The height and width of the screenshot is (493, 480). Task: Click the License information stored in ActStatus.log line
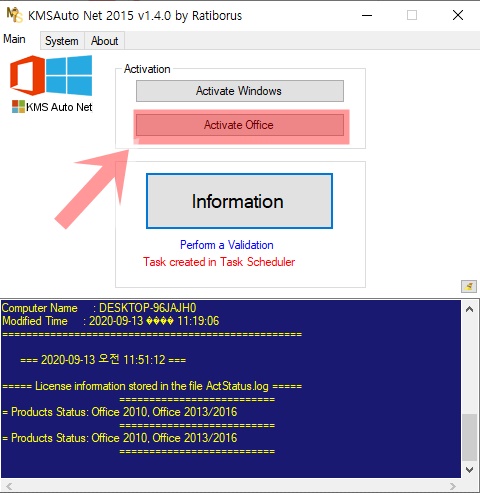coord(152,386)
